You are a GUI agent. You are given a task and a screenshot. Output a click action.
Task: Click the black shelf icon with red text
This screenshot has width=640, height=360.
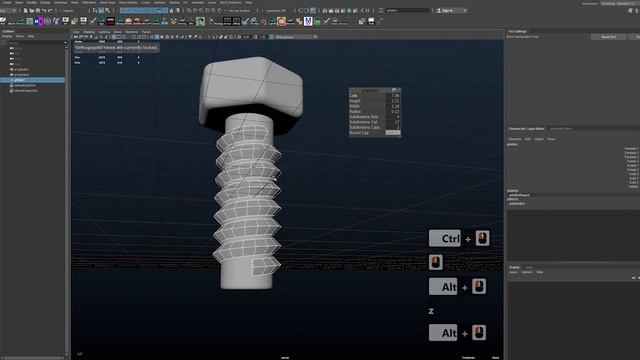[110, 21]
